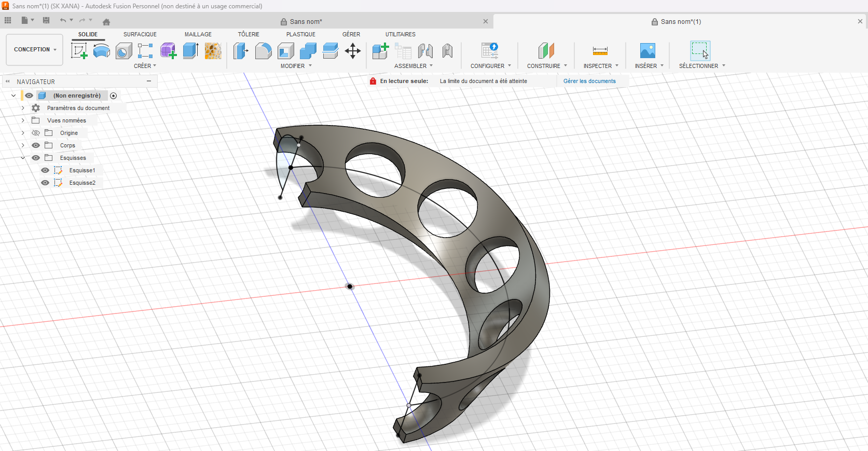Toggle visibility of the Corps folder
868x451 pixels.
tap(36, 145)
